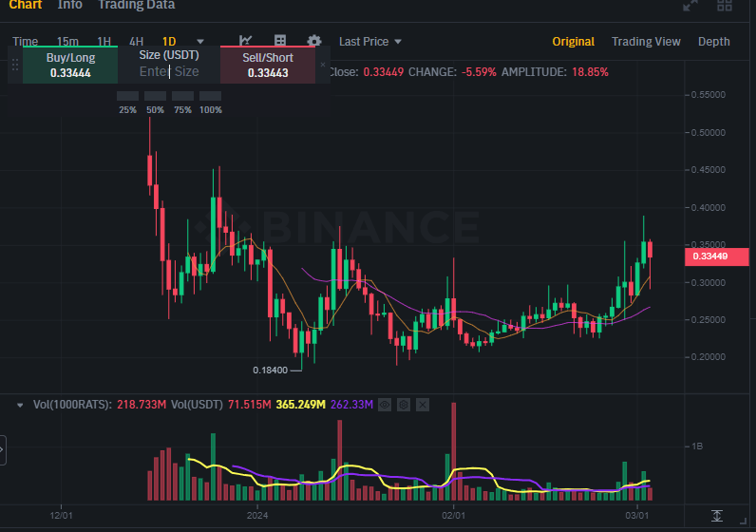
Task: Open multi-chart layout icon at top right
Action: [724, 6]
